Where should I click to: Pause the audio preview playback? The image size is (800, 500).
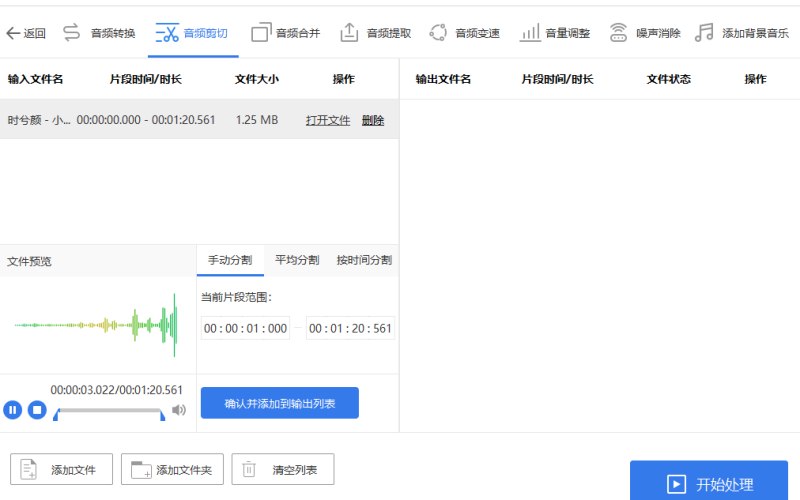13,410
